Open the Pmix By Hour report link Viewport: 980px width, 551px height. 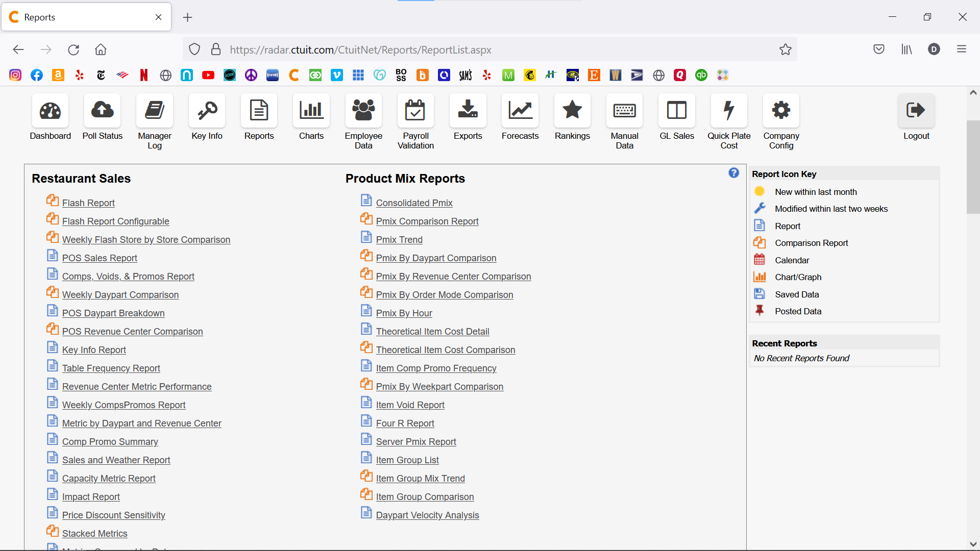(x=404, y=313)
